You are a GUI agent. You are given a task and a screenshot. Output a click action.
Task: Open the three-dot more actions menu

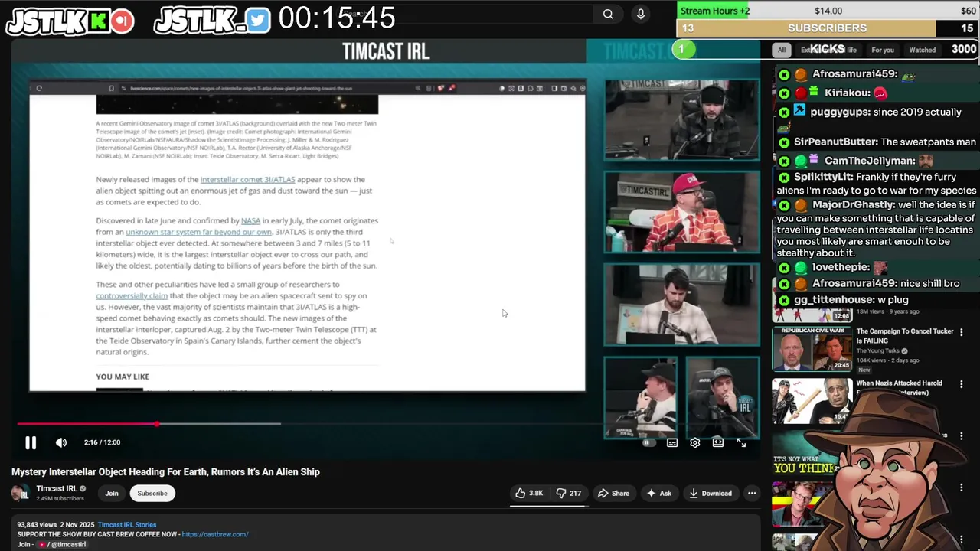point(752,494)
